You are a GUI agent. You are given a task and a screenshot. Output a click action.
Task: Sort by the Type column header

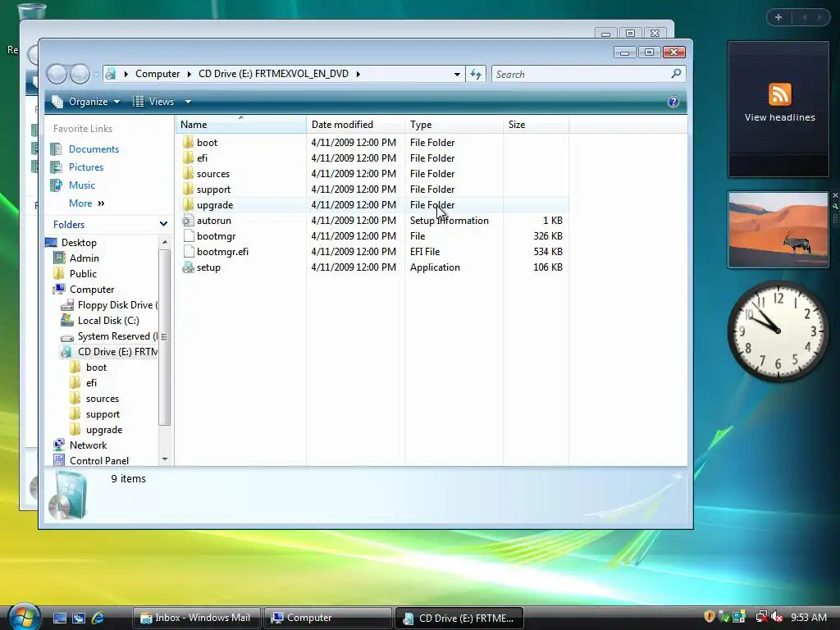tap(454, 125)
